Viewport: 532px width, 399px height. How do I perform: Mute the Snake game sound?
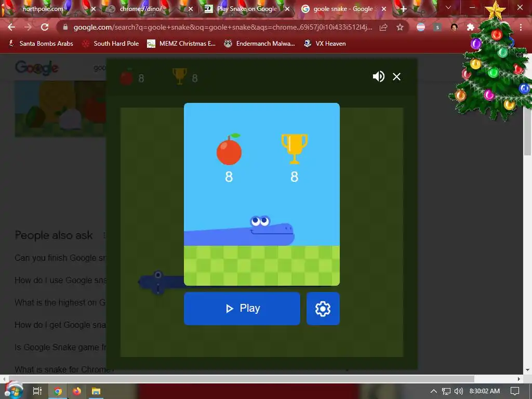pyautogui.click(x=378, y=77)
